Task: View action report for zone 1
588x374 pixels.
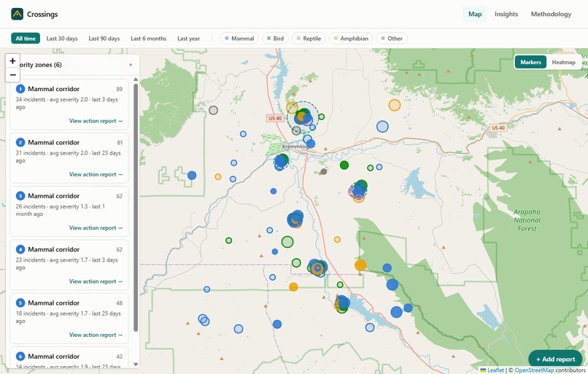Action: (96, 121)
